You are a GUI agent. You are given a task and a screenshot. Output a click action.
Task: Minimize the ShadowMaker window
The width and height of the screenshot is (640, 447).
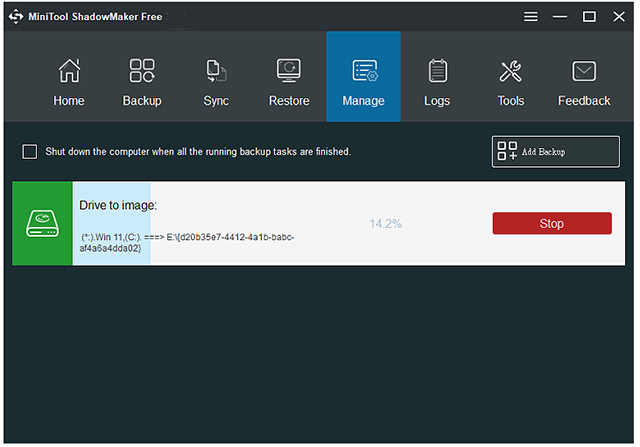pos(560,16)
